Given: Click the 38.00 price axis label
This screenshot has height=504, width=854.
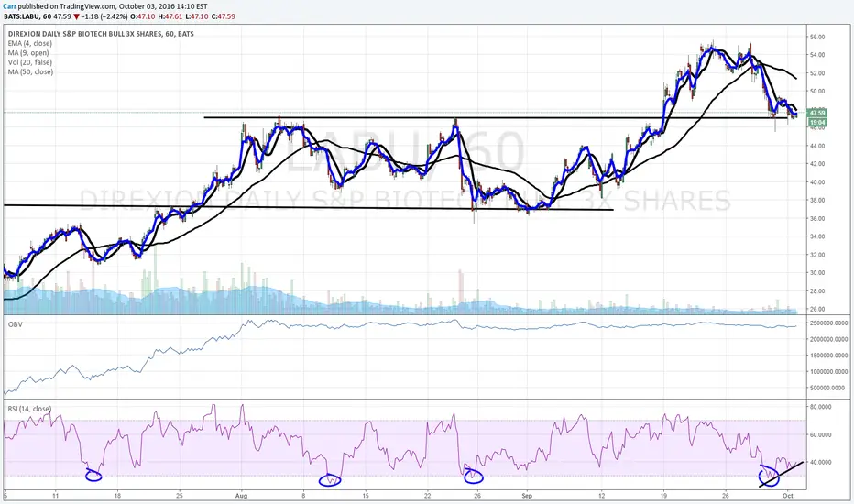Looking at the screenshot, I should coord(817,200).
